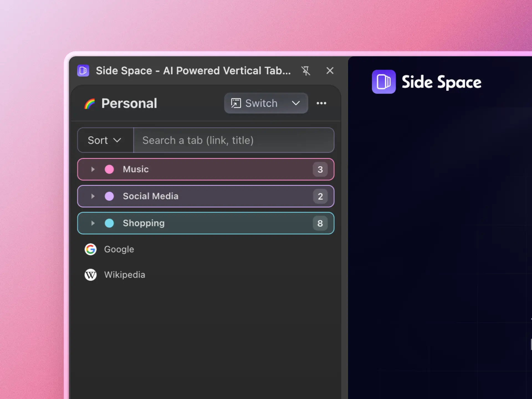Screen dimensions: 532x399
Task: Click the Wikipedia favicon in the tab list
Action: [x=90, y=275]
